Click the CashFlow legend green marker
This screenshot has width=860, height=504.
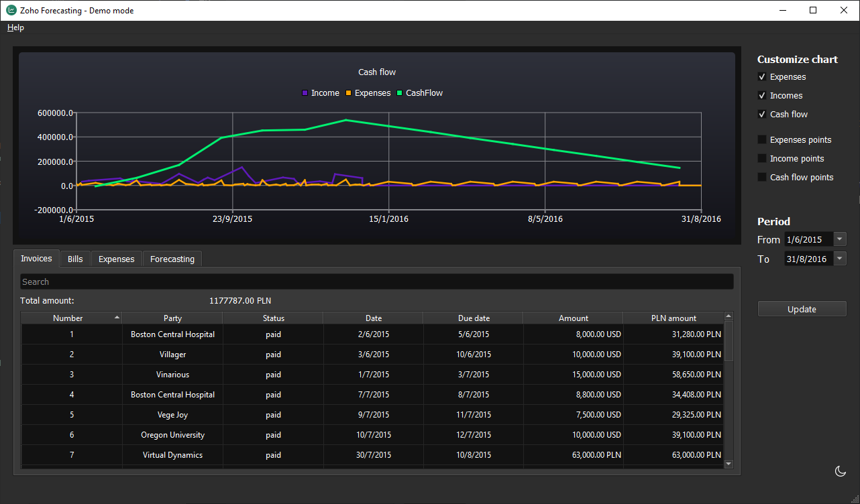(400, 93)
